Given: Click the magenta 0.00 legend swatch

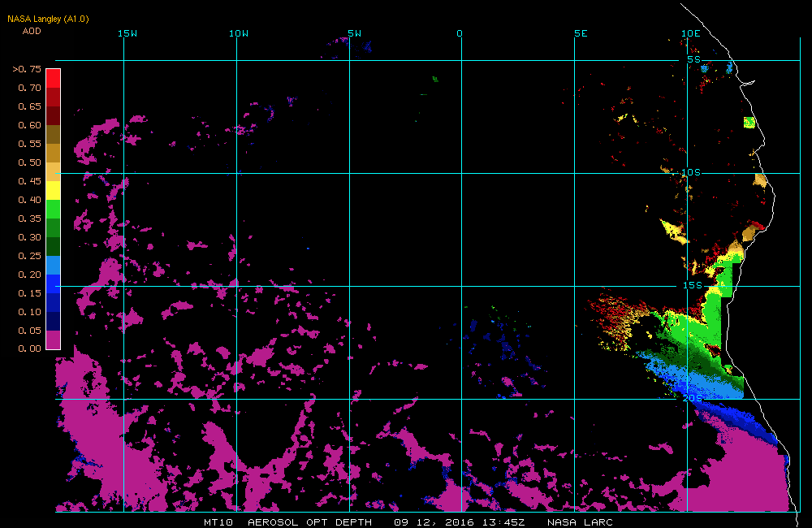Looking at the screenshot, I should [x=53, y=340].
